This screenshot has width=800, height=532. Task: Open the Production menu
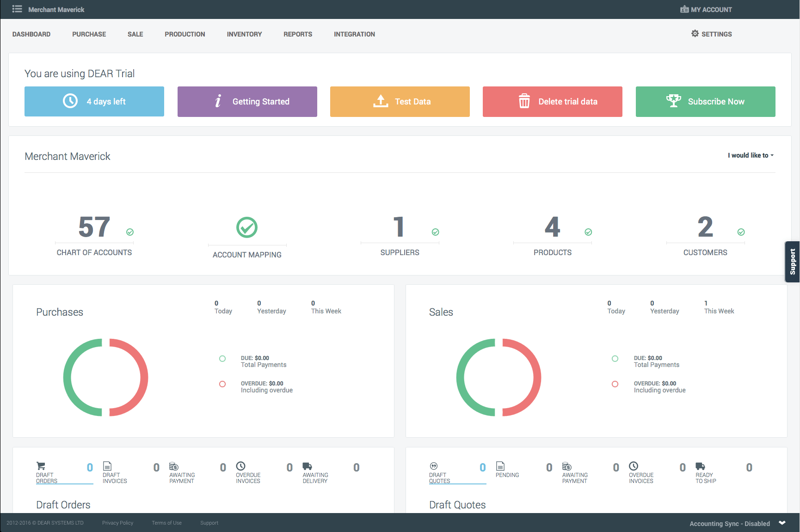(185, 34)
